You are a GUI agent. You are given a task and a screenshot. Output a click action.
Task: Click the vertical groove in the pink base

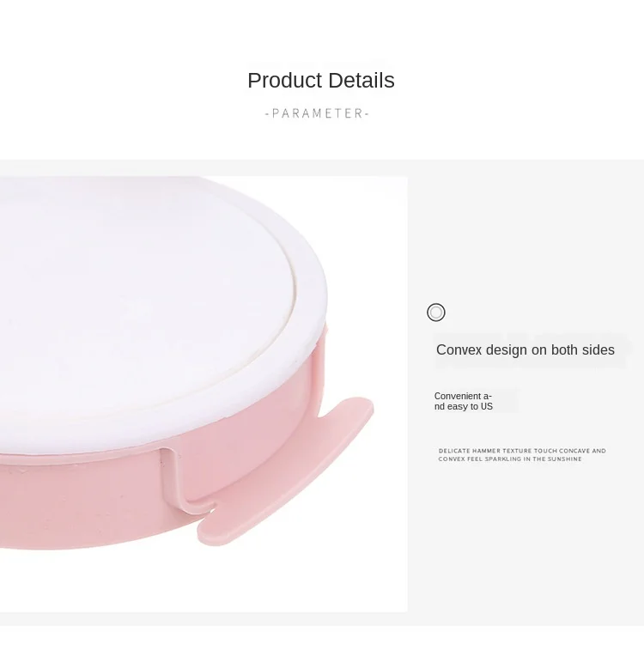179,477
